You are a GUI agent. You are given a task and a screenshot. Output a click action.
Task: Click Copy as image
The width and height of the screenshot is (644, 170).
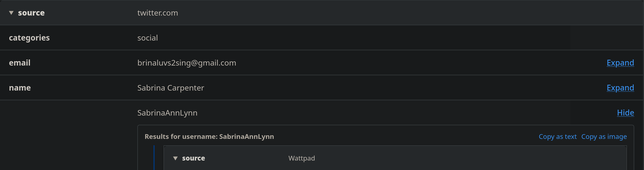point(604,137)
